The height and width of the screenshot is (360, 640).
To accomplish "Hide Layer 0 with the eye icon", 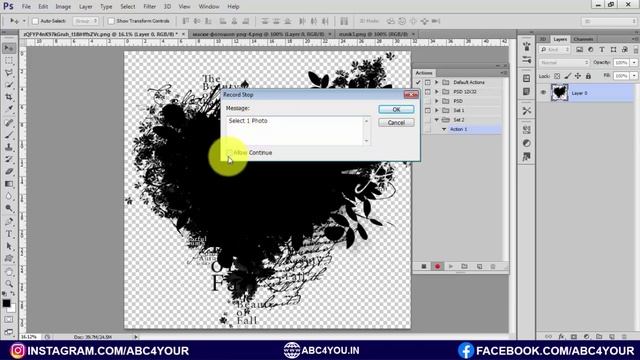I will [x=543, y=93].
